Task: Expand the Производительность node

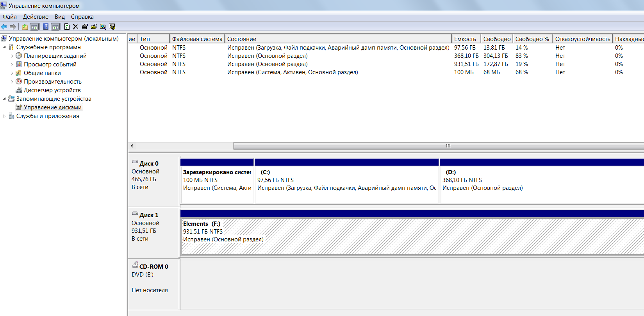Action: pos(12,82)
